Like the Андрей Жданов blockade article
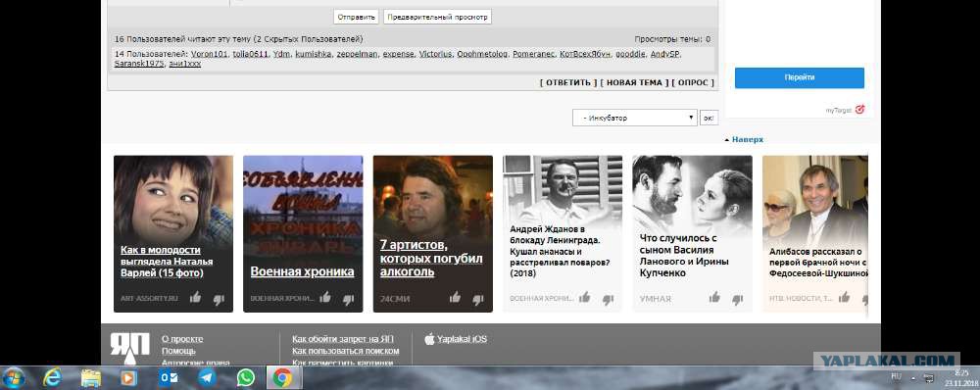The height and width of the screenshot is (390, 980). tap(585, 298)
